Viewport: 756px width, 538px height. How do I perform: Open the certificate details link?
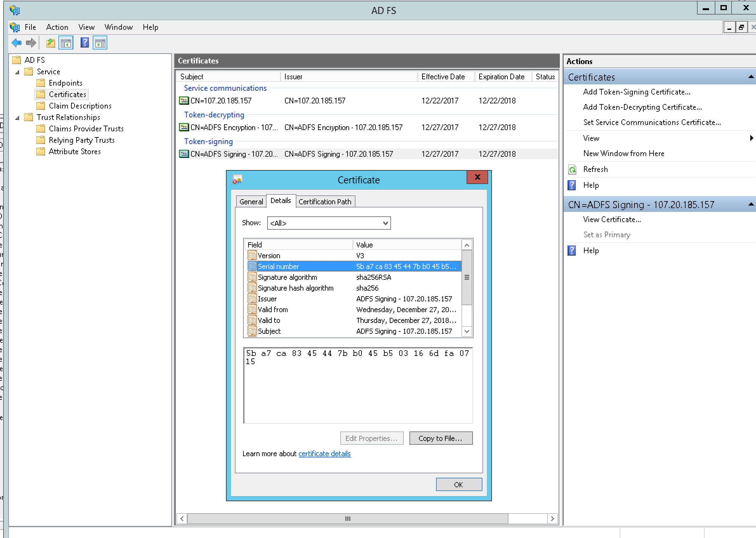pos(324,454)
